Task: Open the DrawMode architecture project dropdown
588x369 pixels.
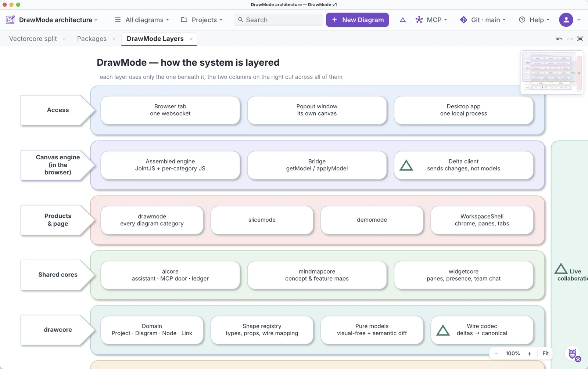Action: (58, 20)
